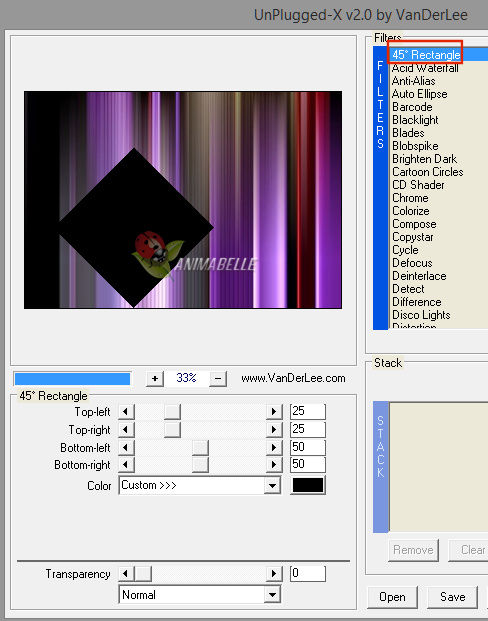
Task: Click the Remove stack button
Action: pyautogui.click(x=413, y=550)
